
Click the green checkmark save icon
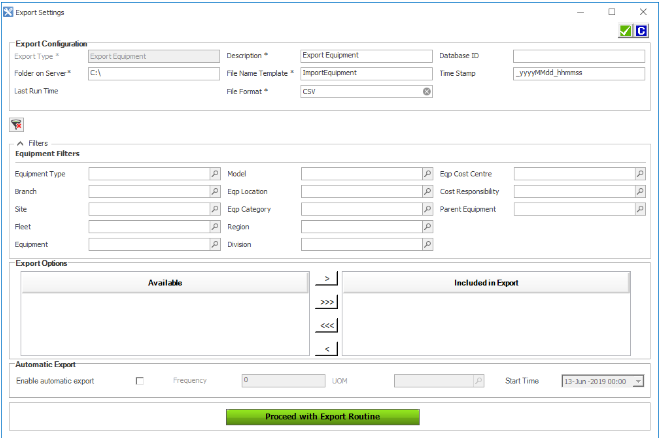pyautogui.click(x=625, y=31)
